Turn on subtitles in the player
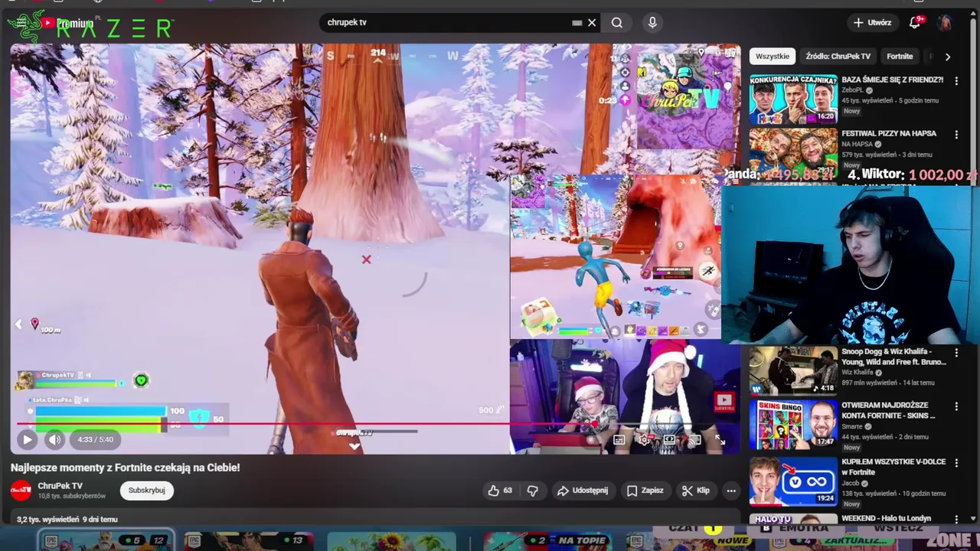The height and width of the screenshot is (551, 980). (619, 440)
